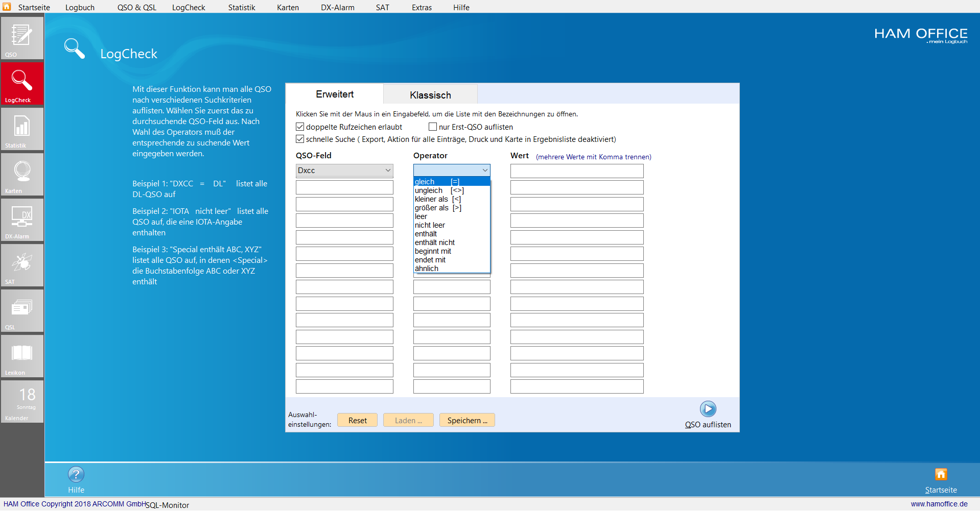Click the last Operator input field

[x=452, y=386]
